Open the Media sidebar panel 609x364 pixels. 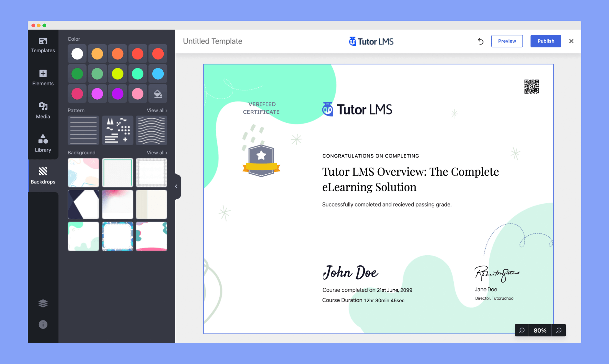coord(43,110)
